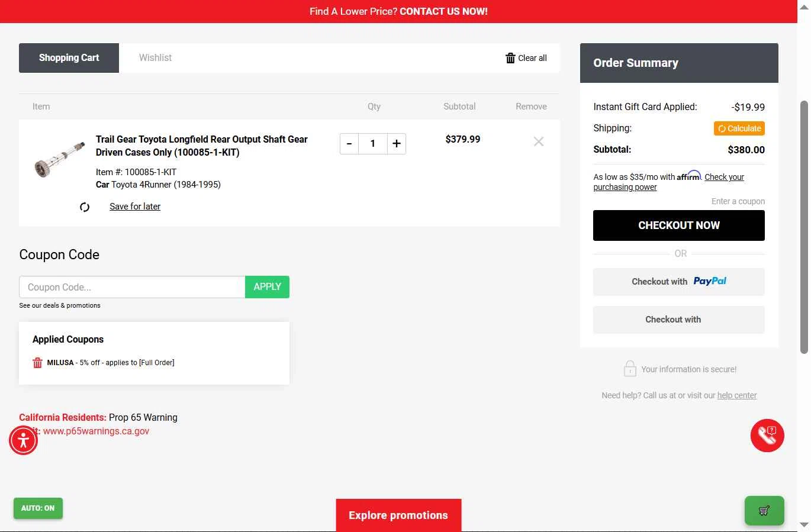The image size is (811, 532).
Task: Click the padlock secure icon
Action: (630, 369)
